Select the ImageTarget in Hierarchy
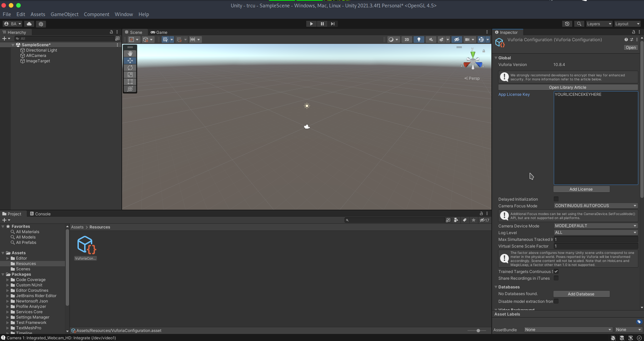Screen dimensions: 644x341 tap(38, 61)
